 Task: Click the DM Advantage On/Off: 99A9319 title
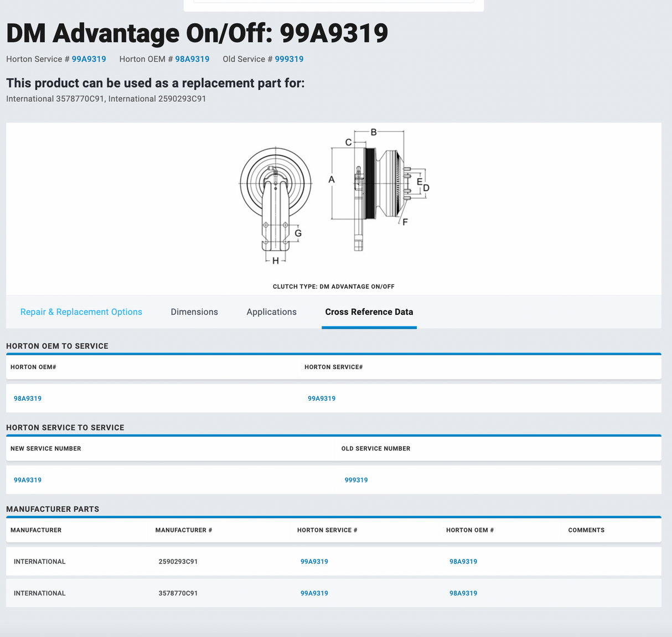point(197,33)
